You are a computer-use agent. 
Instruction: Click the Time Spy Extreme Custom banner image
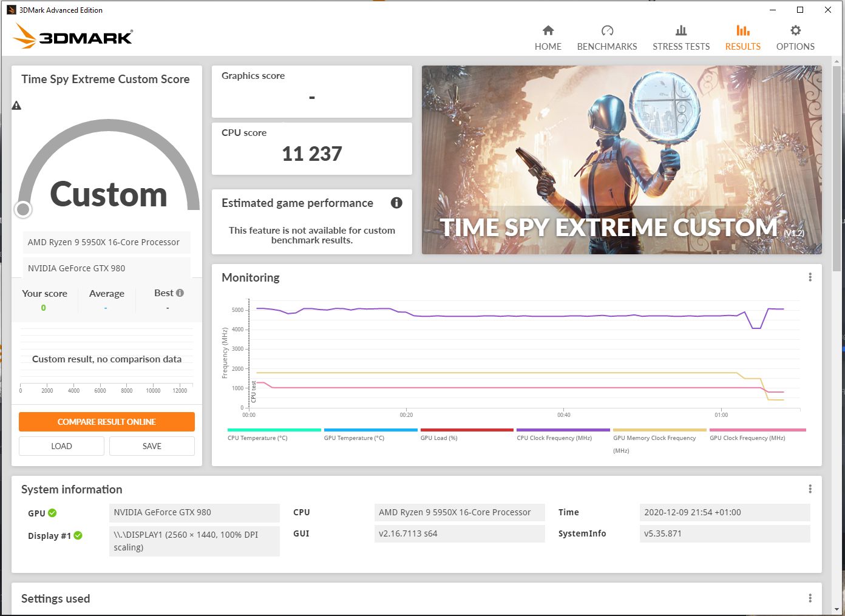tap(622, 160)
